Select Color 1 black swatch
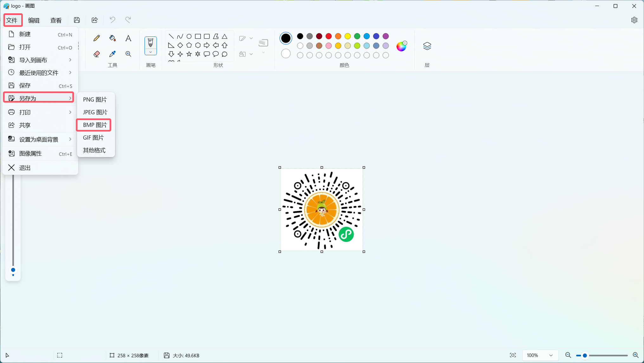The width and height of the screenshot is (644, 363). click(286, 38)
